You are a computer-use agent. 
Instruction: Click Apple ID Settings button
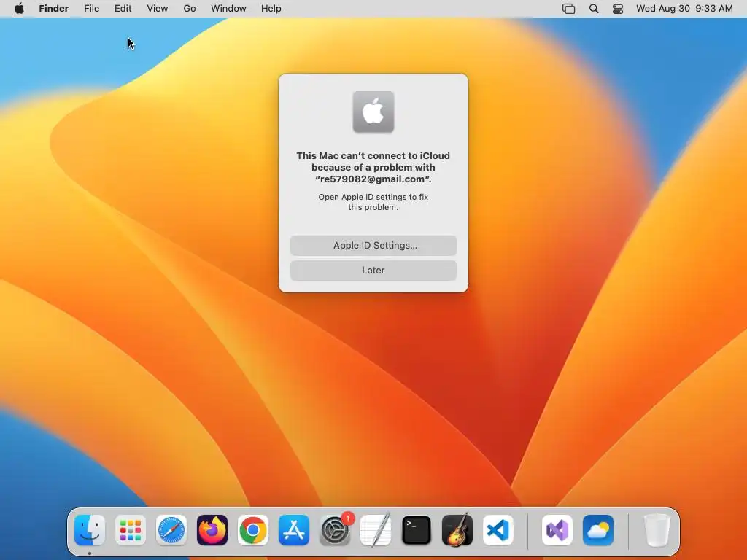373,245
